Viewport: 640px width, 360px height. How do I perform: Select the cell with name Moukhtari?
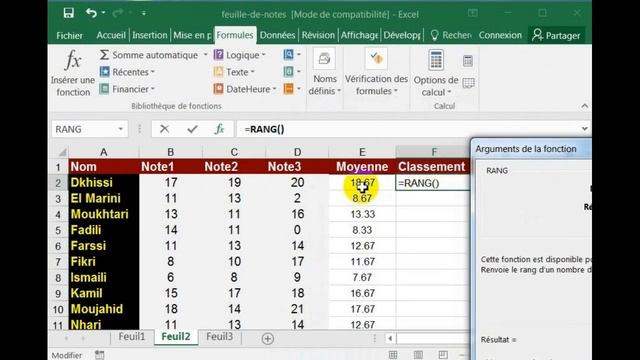104,214
